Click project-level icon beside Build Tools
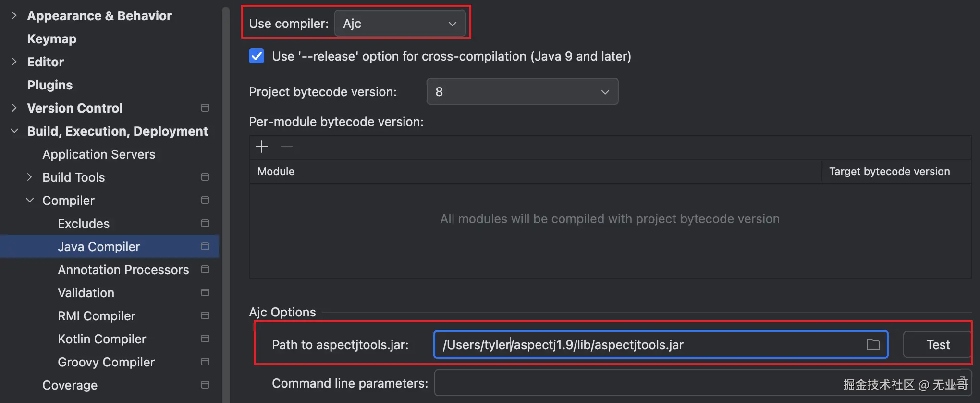The width and height of the screenshot is (980, 403). (205, 177)
